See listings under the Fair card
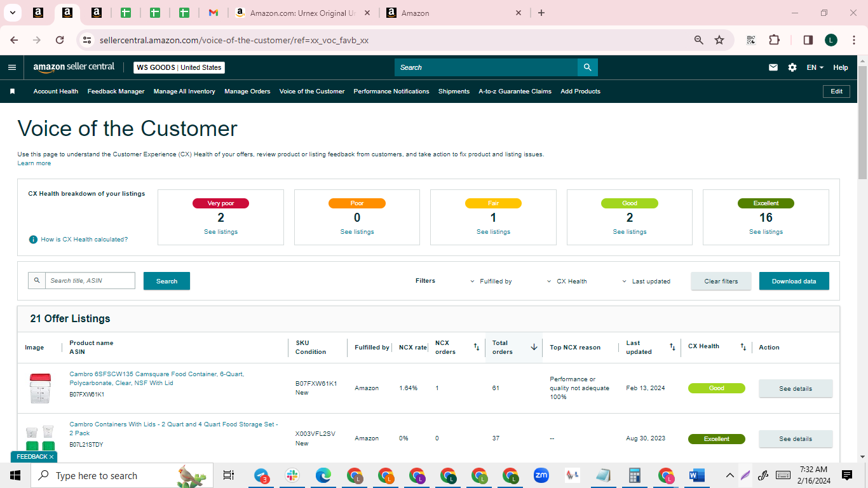The image size is (868, 488). [x=493, y=232]
